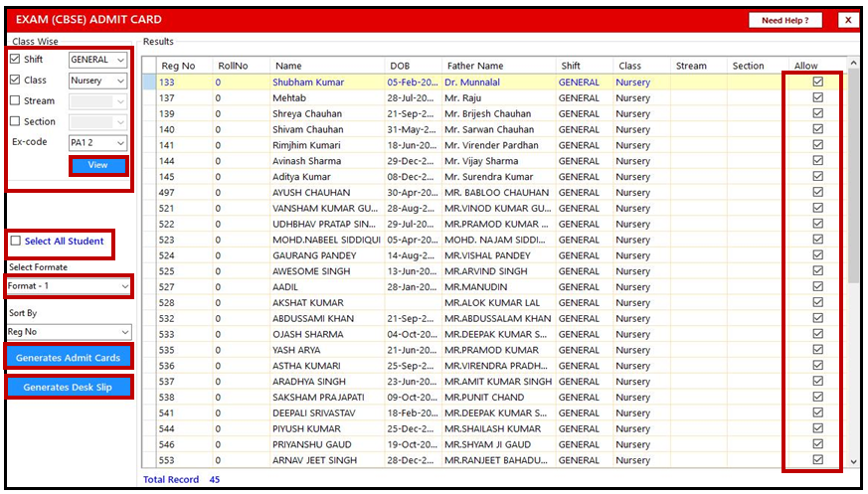This screenshot has width=868, height=494.
Task: Close the Exam Admit Card window
Action: coord(848,20)
